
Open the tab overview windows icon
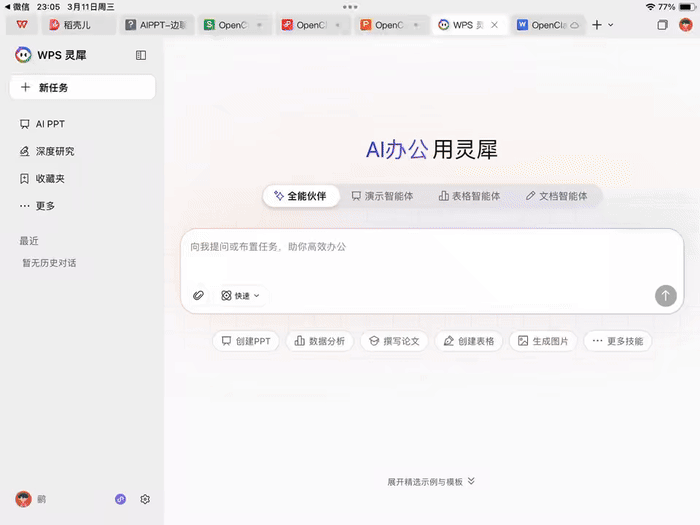coord(662,25)
